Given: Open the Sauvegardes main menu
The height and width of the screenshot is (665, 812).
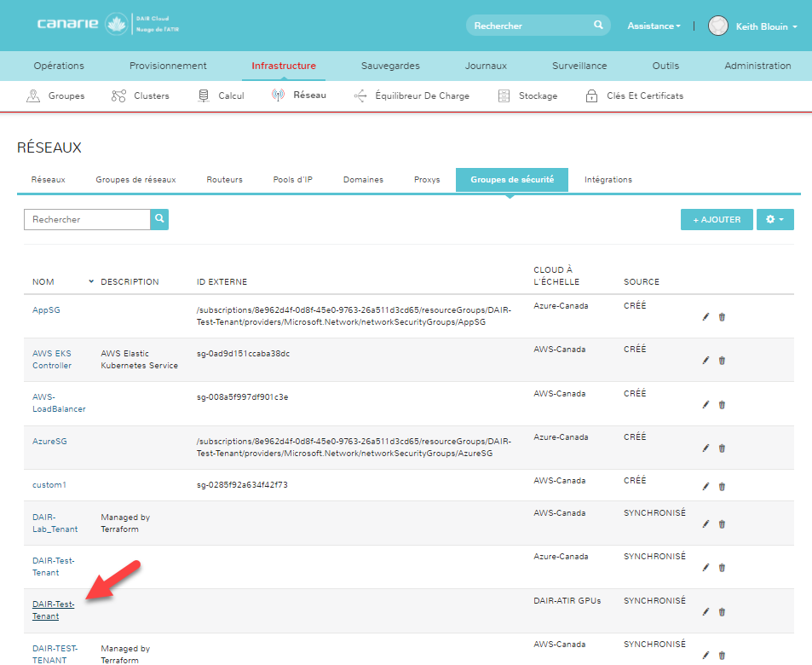Looking at the screenshot, I should [390, 66].
